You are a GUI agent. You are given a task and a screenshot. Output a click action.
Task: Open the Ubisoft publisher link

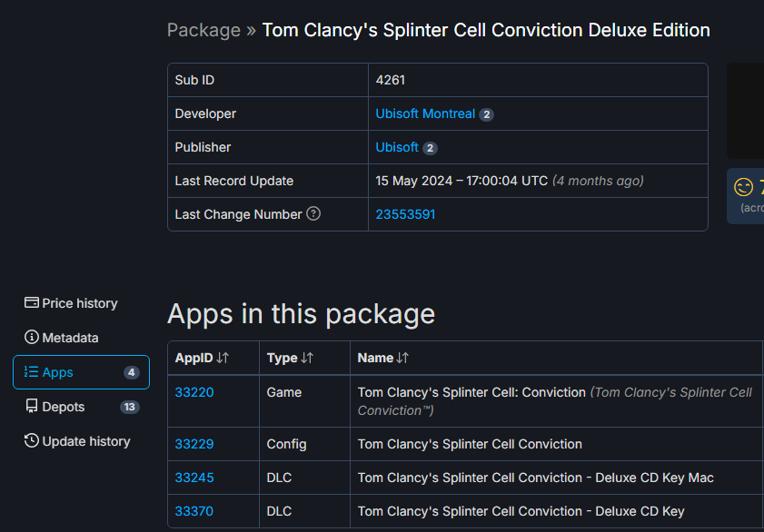pyautogui.click(x=397, y=147)
